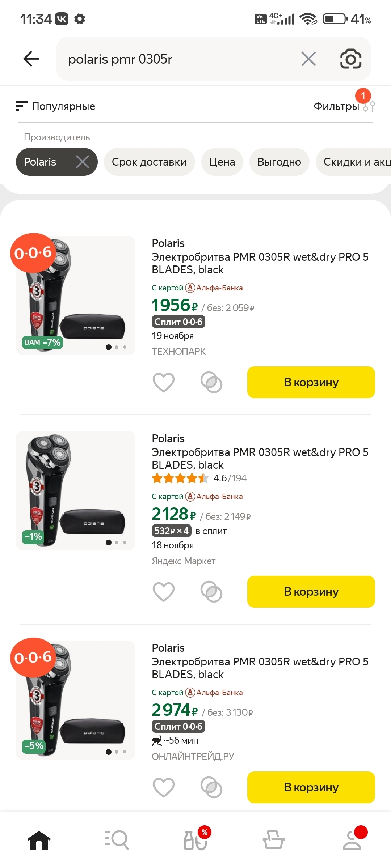Image resolution: width=391 pixels, height=868 pixels.
Task: Enable the Выгодно filter chip
Action: [x=279, y=162]
